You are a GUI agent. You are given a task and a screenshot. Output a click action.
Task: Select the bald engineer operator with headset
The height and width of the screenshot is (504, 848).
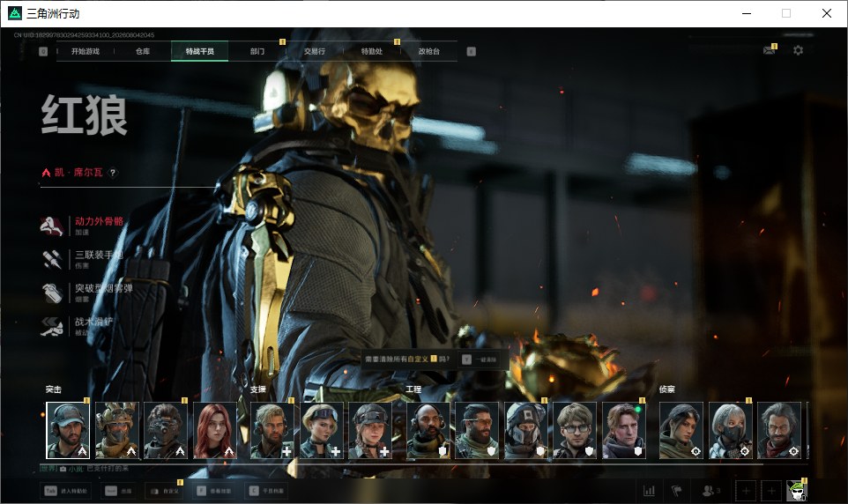[428, 431]
